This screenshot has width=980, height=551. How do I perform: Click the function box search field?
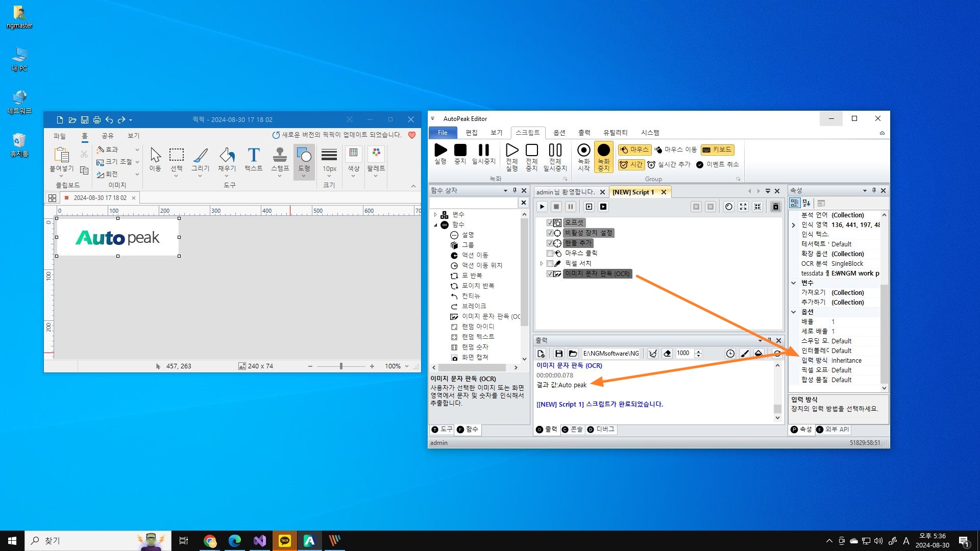coord(474,203)
